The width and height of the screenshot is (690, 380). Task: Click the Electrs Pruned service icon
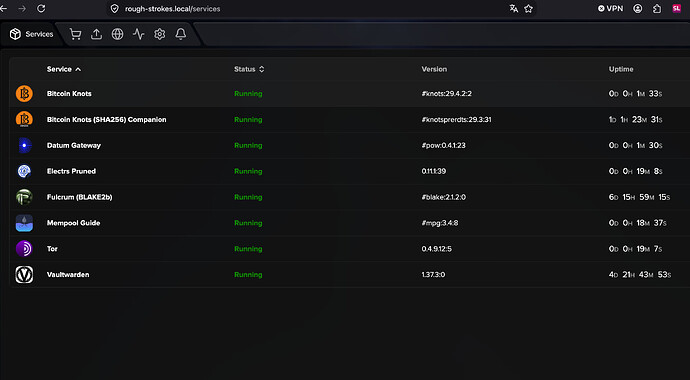(24, 171)
